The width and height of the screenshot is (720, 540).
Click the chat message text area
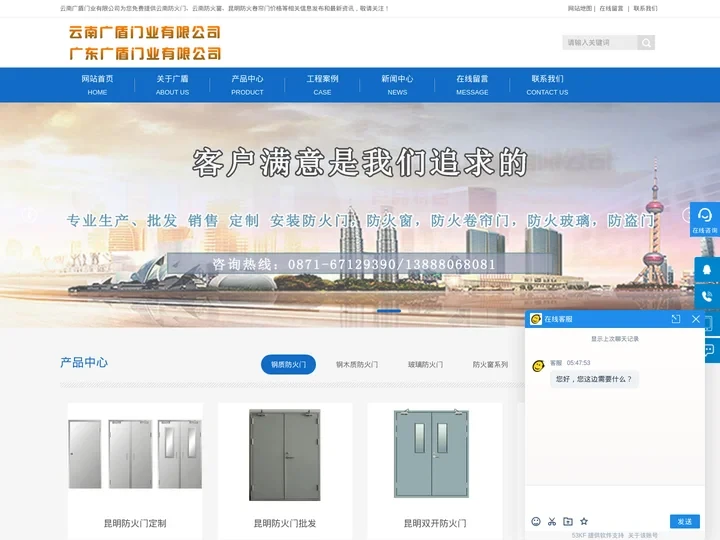point(614,500)
